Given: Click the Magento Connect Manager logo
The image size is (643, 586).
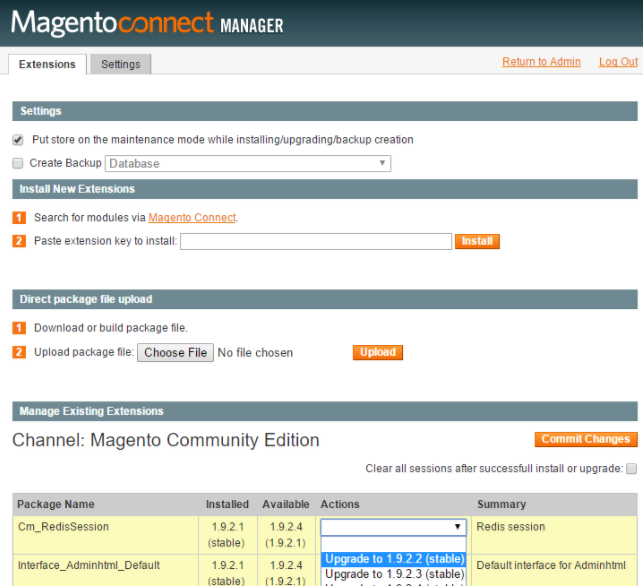Looking at the screenshot, I should click(147, 23).
